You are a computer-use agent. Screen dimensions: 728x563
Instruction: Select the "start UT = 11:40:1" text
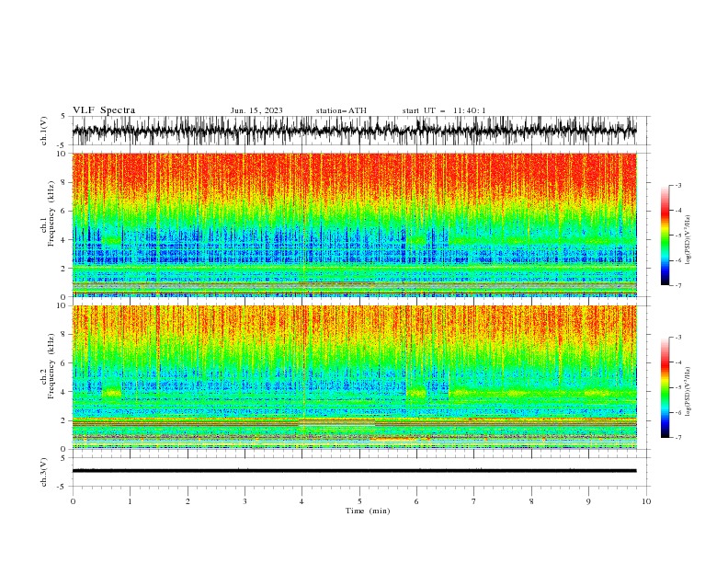tap(444, 110)
